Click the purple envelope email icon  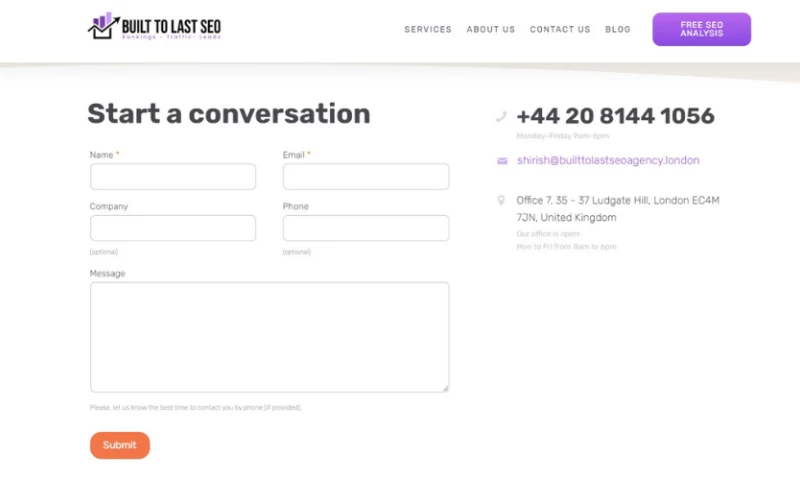(502, 161)
